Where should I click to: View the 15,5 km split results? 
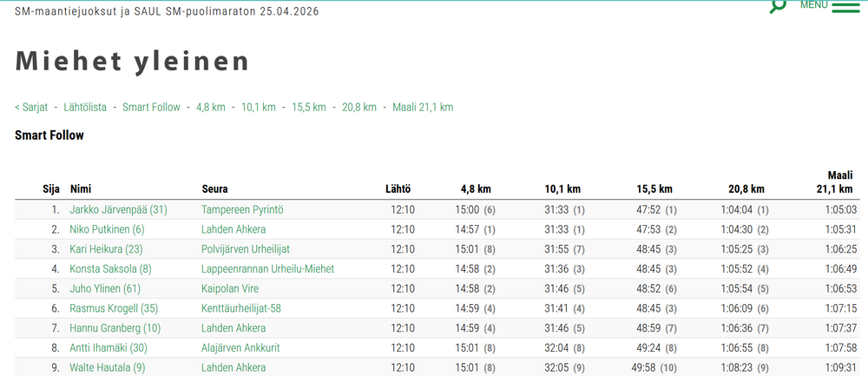[308, 107]
